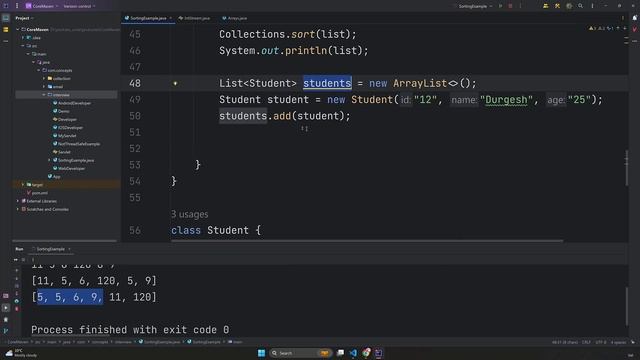Image resolution: width=640 pixels, height=360 pixels.
Task: Go to previous highlighted error arrow
Action: (618, 29)
